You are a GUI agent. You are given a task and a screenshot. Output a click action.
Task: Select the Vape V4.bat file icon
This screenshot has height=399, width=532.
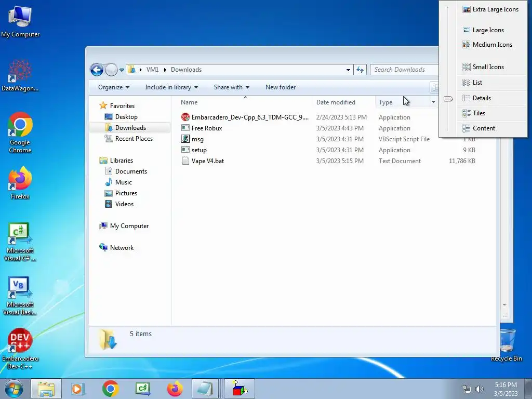pos(185,161)
